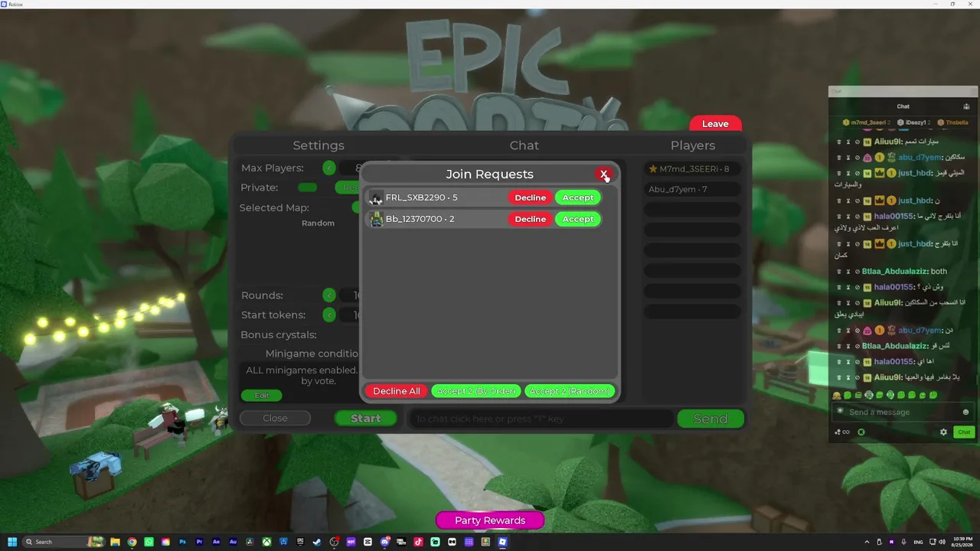Open Party Rewards
This screenshot has height=551, width=980.
tap(490, 520)
